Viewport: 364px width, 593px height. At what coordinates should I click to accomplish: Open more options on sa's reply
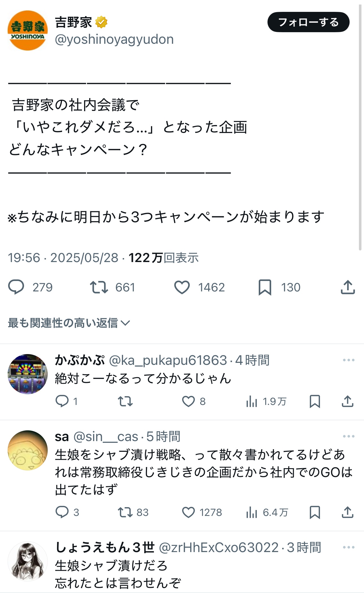click(348, 436)
